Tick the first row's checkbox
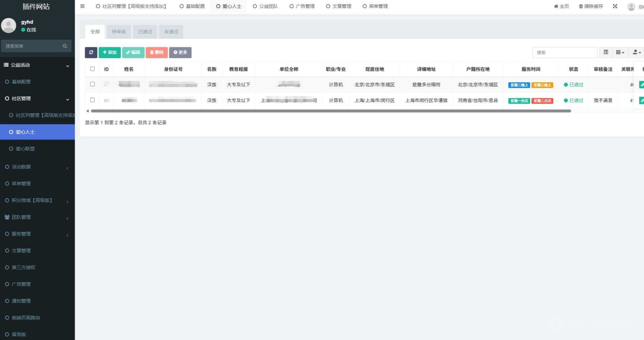Image resolution: width=644 pixels, height=340 pixels. (x=92, y=84)
